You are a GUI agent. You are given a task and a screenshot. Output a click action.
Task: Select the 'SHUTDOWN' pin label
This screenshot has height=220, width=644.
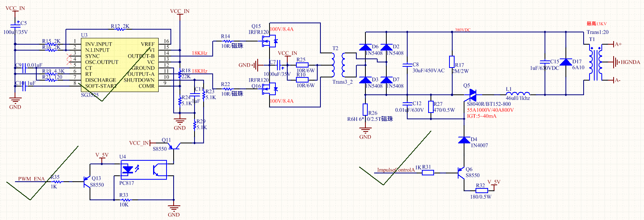pos(139,80)
